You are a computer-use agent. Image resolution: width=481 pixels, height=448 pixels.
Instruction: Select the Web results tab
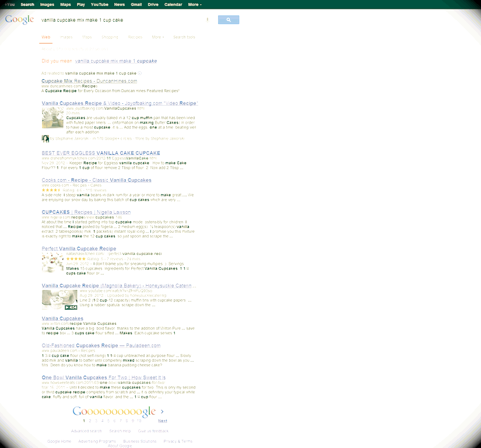pos(45,37)
